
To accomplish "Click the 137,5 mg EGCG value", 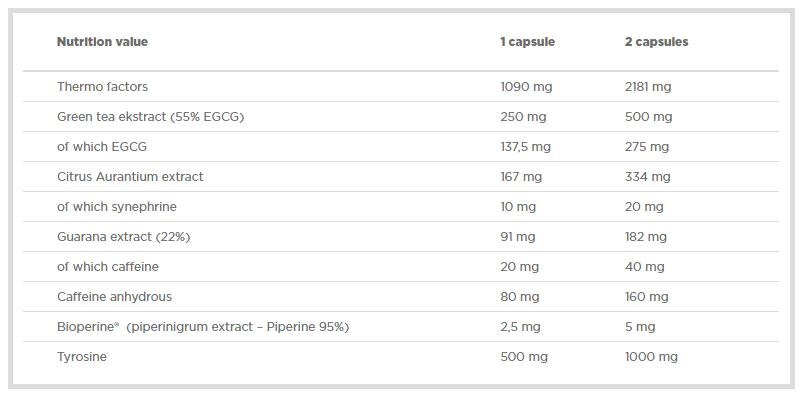I will point(526,147).
